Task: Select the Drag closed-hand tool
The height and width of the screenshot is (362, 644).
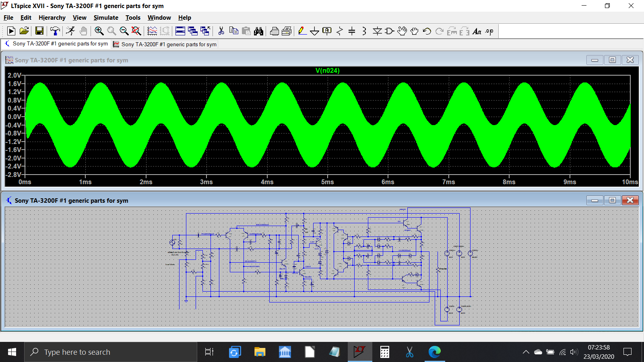Action: point(415,31)
